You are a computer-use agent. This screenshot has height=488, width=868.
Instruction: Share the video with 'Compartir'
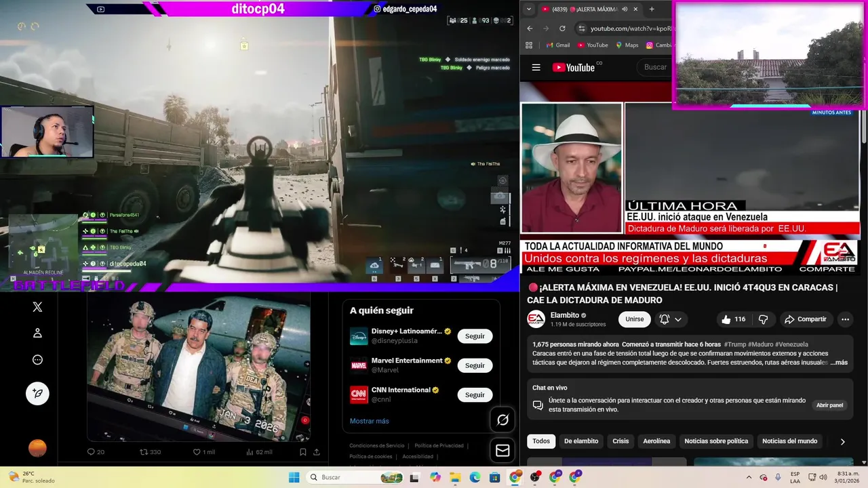(805, 319)
